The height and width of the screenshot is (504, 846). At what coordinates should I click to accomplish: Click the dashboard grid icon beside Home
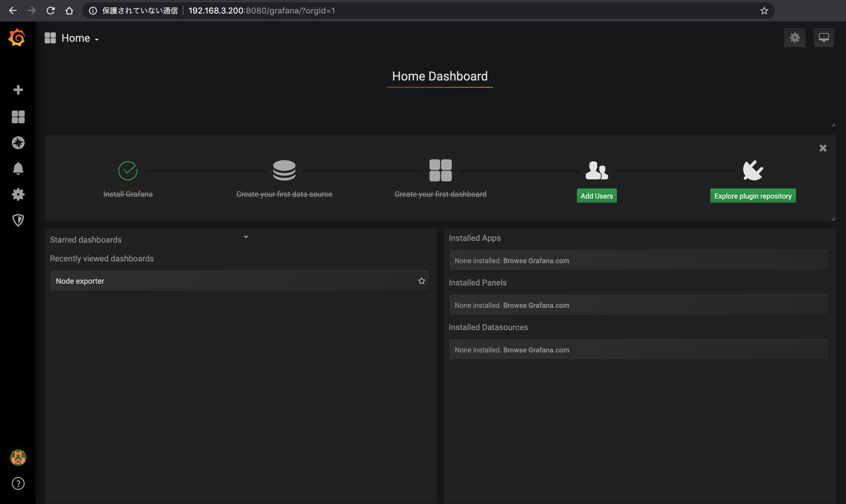50,38
